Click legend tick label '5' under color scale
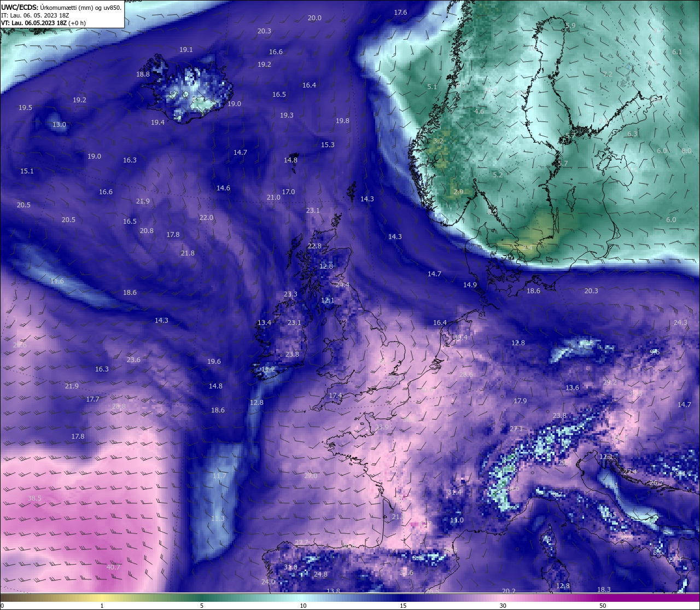Screen dimensions: 700x610 (202, 606)
